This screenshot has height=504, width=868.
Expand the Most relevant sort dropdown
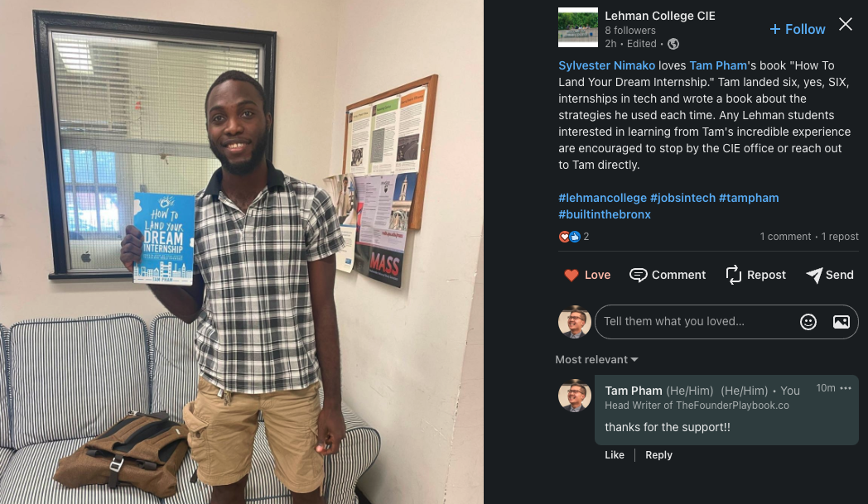(x=596, y=360)
